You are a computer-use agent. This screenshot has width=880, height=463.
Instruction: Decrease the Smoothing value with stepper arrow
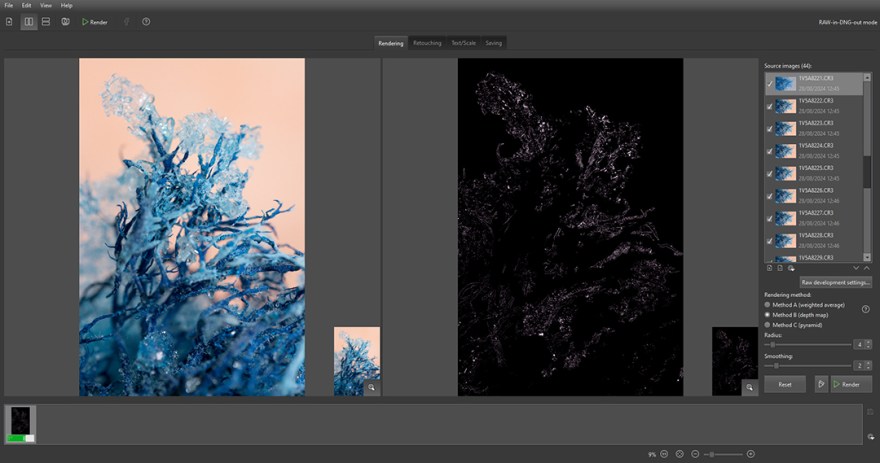pyautogui.click(x=867, y=368)
